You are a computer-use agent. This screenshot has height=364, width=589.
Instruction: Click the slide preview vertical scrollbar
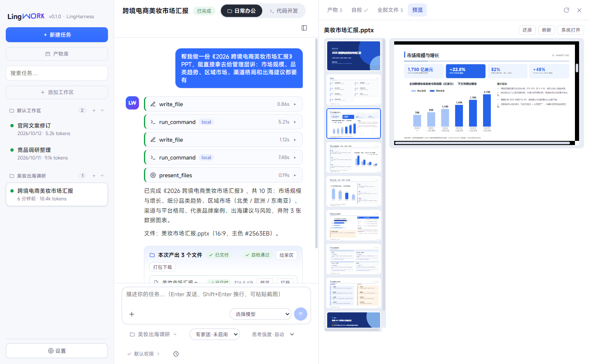(577, 68)
